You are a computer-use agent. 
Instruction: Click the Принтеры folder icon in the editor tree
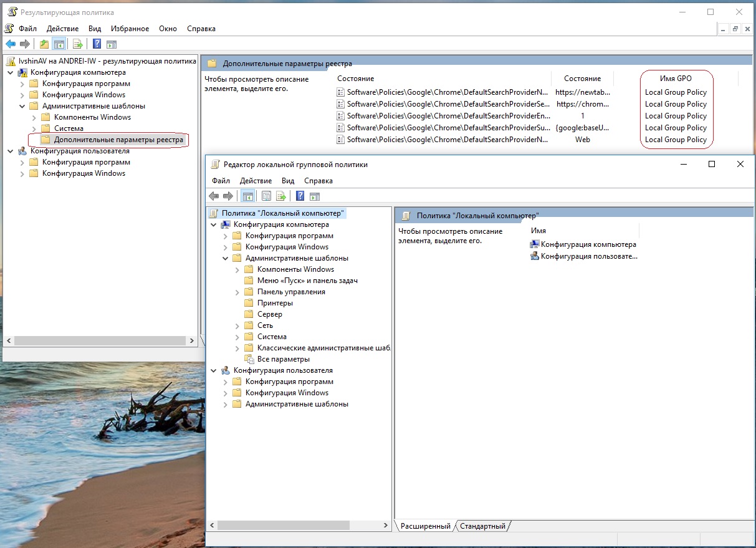249,303
